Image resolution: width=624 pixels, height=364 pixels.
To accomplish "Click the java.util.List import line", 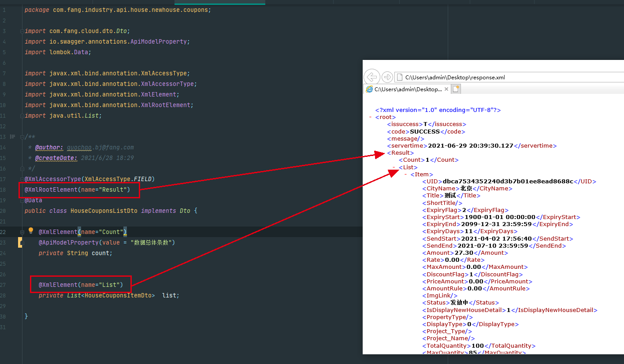I will [x=63, y=115].
